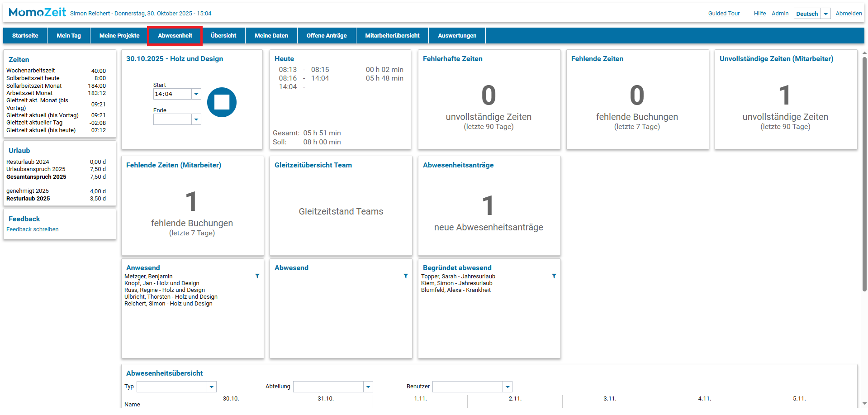Log out via Abmelden link
This screenshot has height=415, width=868.
pos(849,14)
